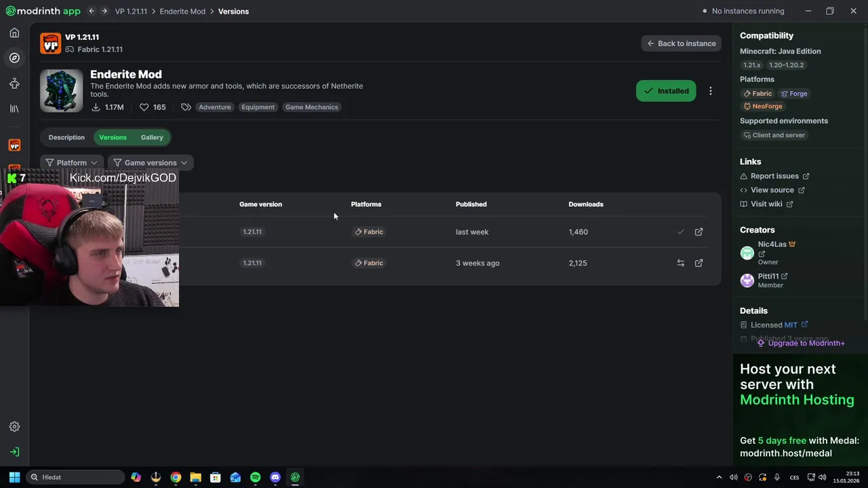Image resolution: width=868 pixels, height=488 pixels.
Task: Click Back to instance button
Action: (x=681, y=43)
